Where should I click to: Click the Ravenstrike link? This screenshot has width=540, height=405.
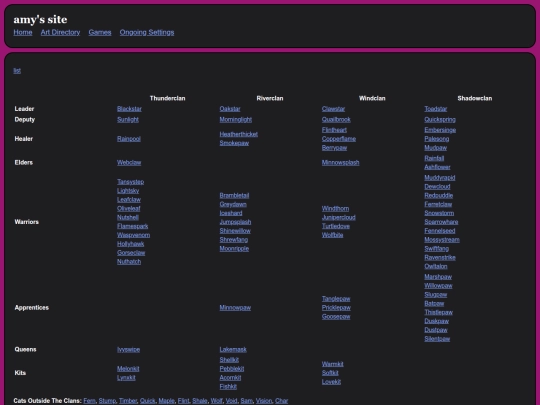(440, 258)
